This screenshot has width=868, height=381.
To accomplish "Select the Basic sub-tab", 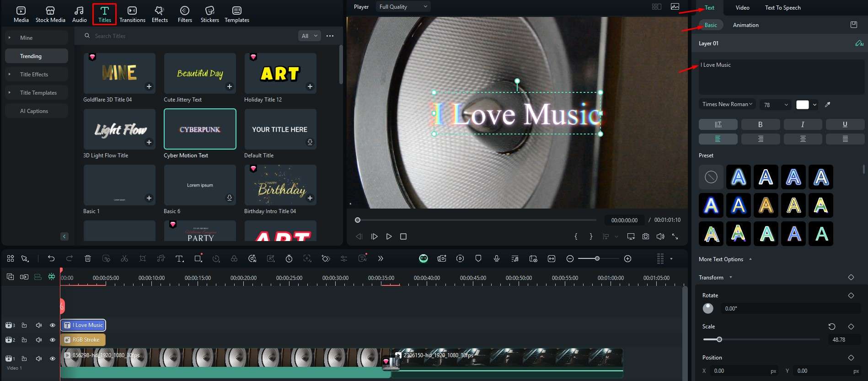I will [x=711, y=25].
